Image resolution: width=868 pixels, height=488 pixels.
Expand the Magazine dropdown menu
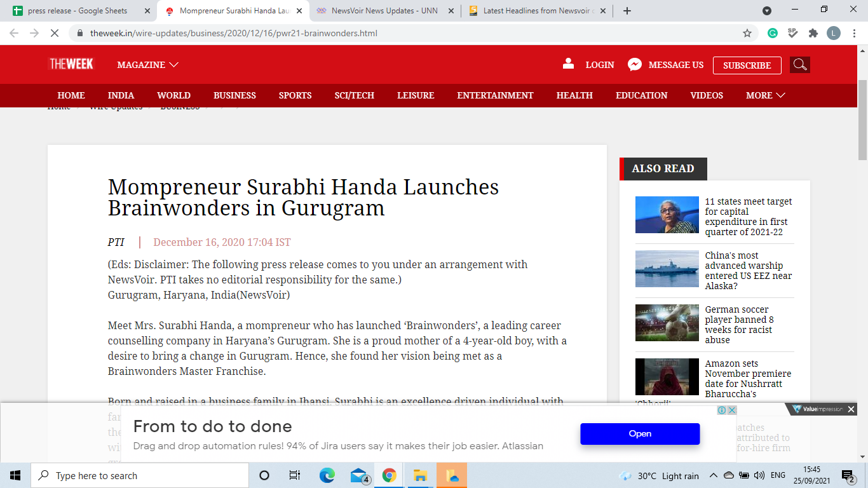[x=147, y=65]
